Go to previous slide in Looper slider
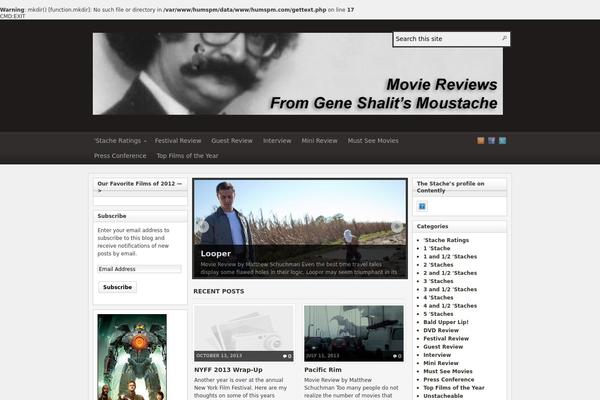This screenshot has height=400, width=600. tap(203, 227)
